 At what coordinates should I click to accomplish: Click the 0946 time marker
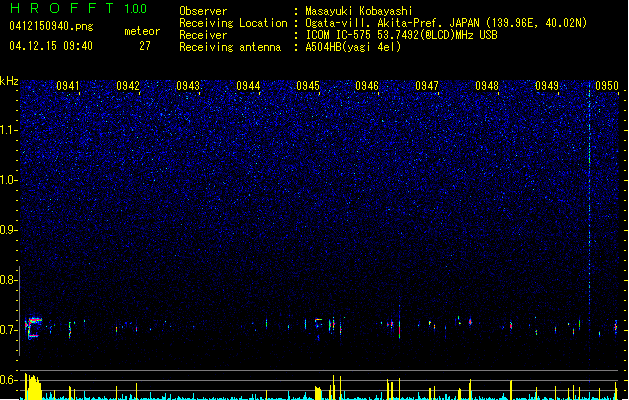click(367, 86)
